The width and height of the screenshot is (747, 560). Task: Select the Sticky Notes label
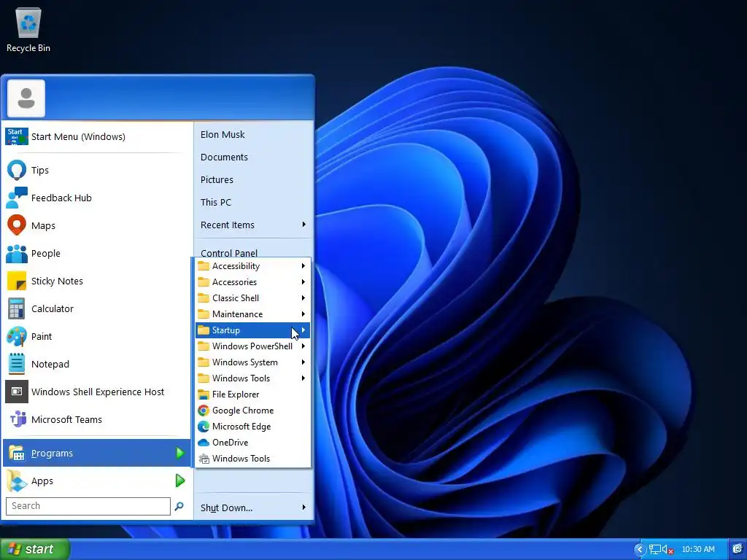(x=57, y=281)
